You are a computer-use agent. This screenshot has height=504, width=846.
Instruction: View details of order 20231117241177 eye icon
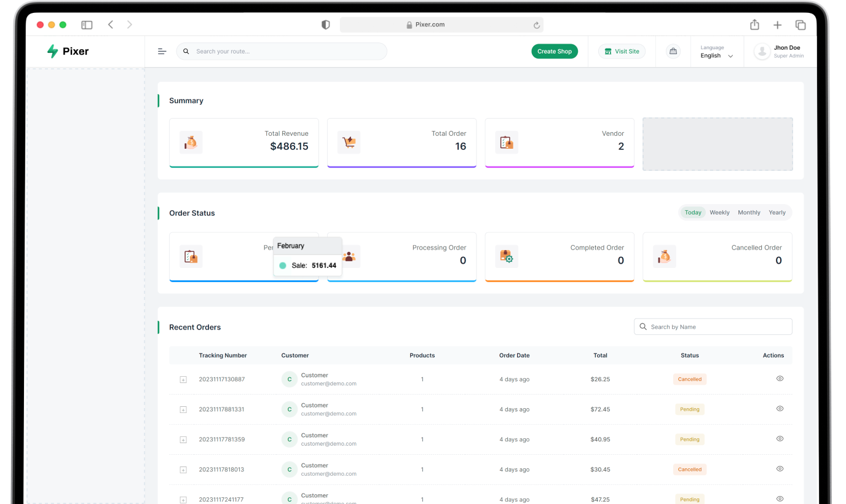click(780, 499)
